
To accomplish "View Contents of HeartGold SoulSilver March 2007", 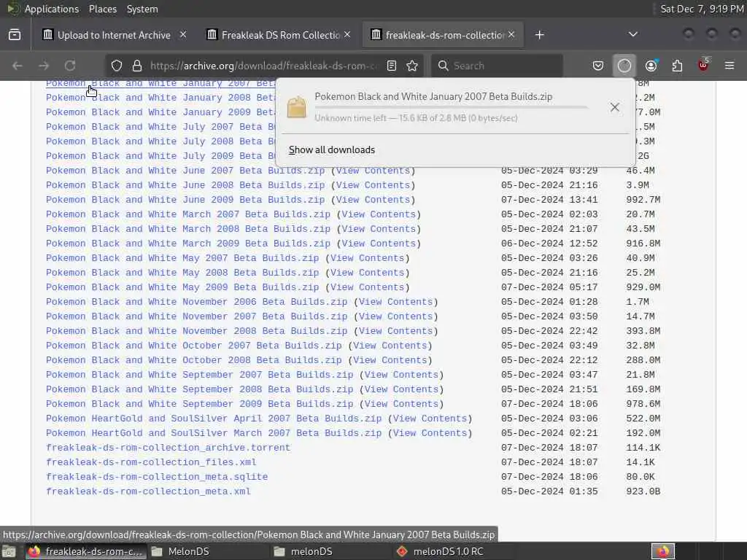I will pos(430,433).
